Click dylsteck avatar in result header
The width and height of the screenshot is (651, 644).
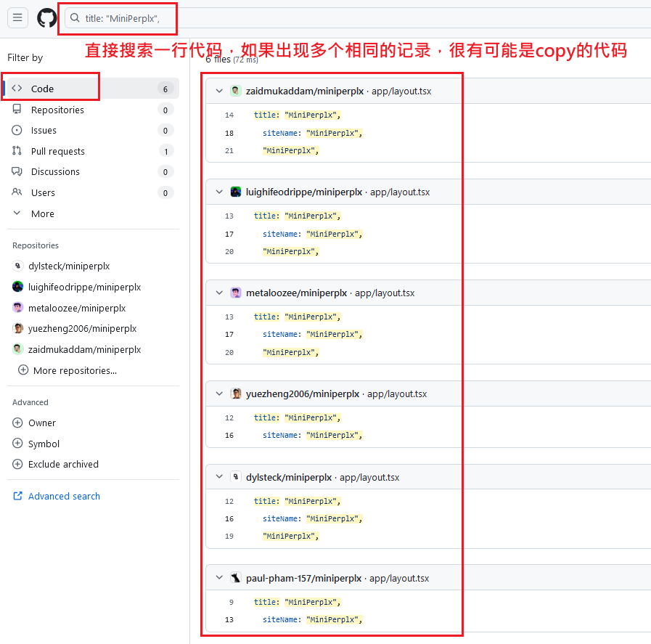[235, 477]
